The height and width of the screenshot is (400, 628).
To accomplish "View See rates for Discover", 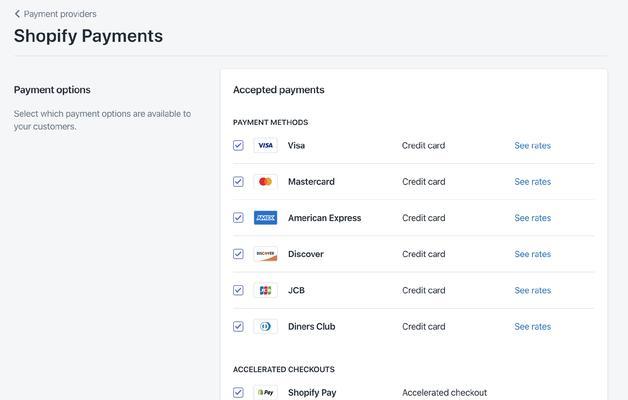I will (533, 254).
